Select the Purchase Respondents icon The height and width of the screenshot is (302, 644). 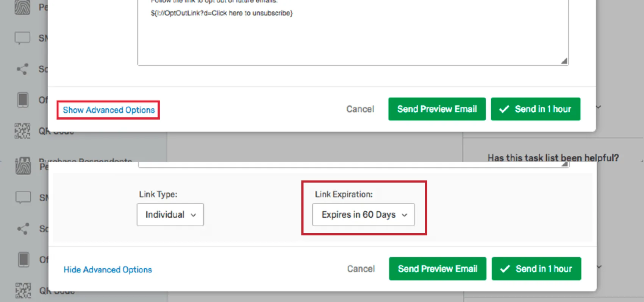[23, 165]
